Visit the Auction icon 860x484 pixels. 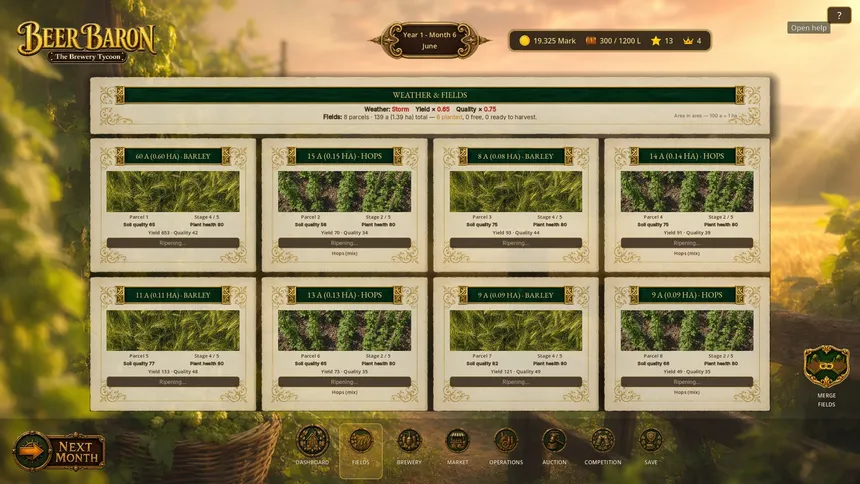pos(554,441)
